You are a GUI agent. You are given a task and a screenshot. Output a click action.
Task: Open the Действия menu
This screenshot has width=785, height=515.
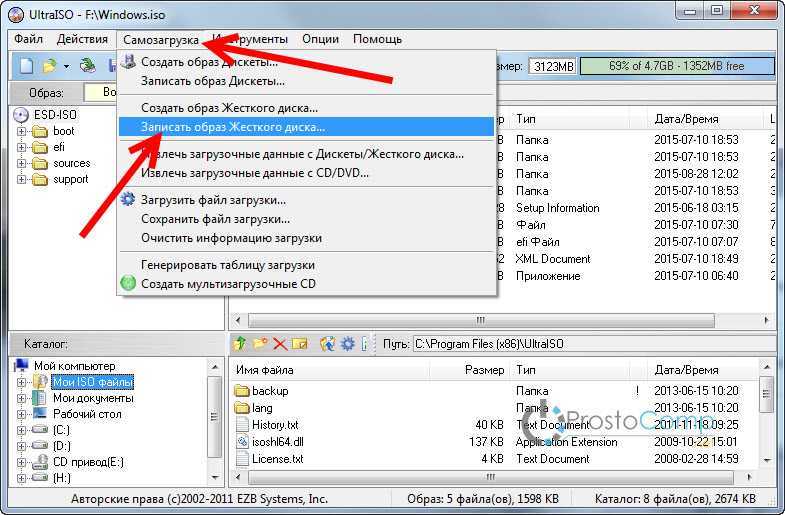click(82, 39)
